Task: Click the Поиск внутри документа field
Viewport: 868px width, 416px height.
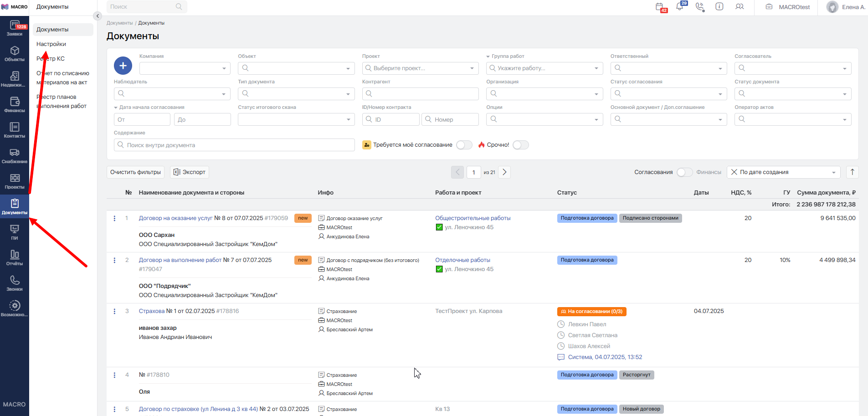Action: pyautogui.click(x=234, y=145)
